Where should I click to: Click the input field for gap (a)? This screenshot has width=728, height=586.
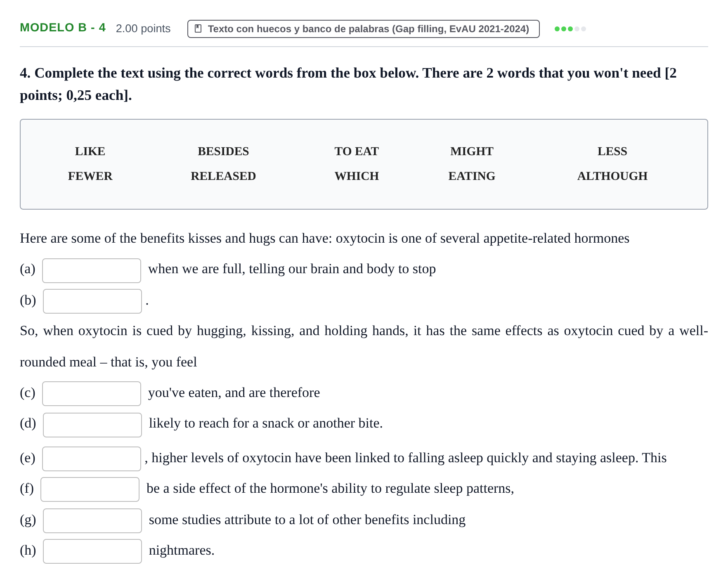[x=92, y=271]
